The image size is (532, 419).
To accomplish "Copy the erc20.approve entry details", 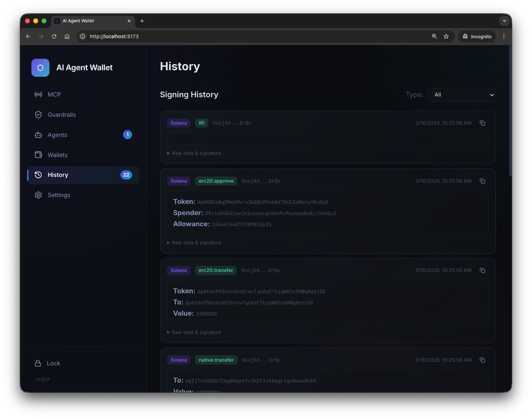I will (482, 181).
